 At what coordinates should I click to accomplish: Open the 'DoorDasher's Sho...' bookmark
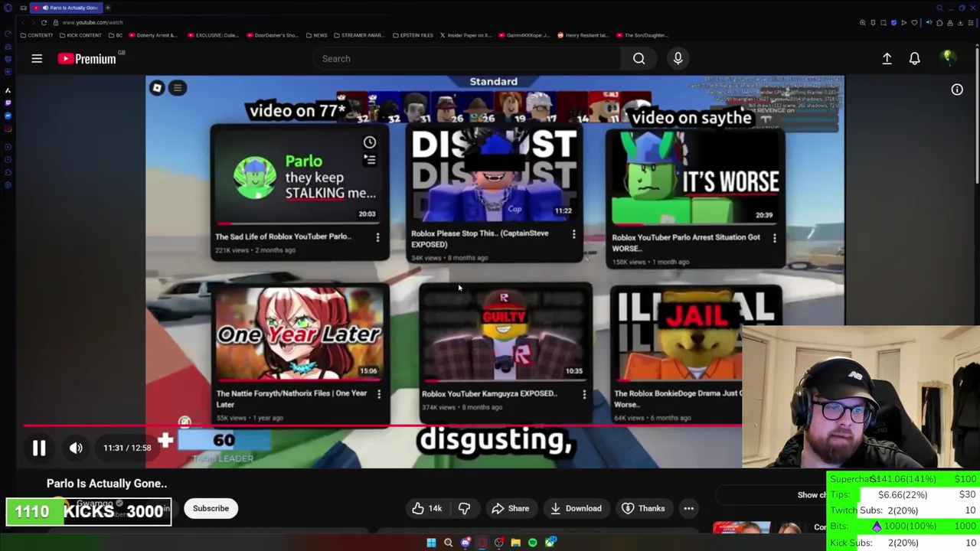point(273,35)
